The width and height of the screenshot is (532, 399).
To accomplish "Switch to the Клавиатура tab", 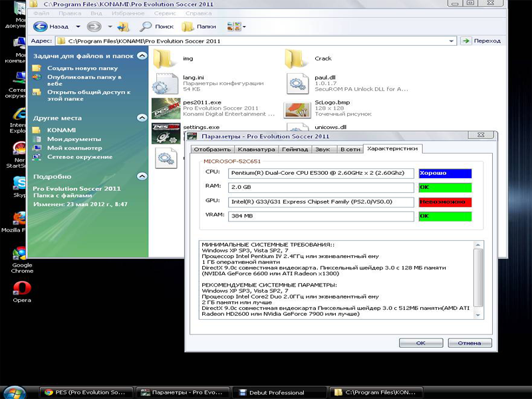I will (256, 150).
